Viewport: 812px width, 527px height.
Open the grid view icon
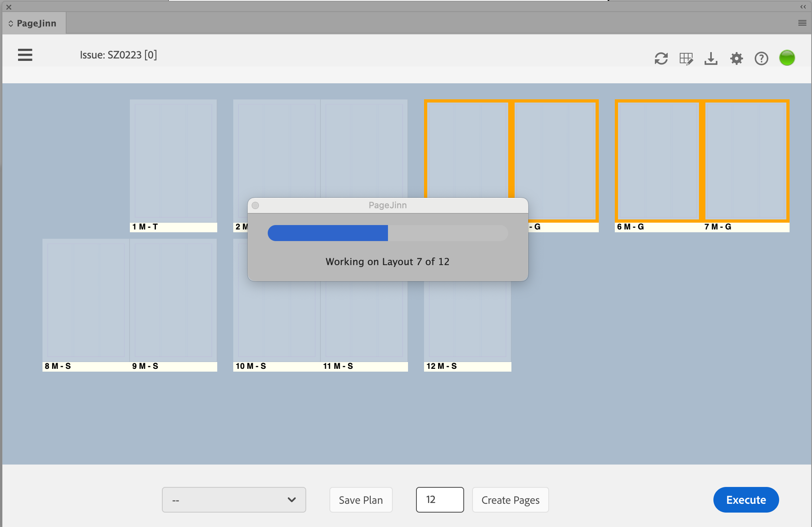[687, 57]
